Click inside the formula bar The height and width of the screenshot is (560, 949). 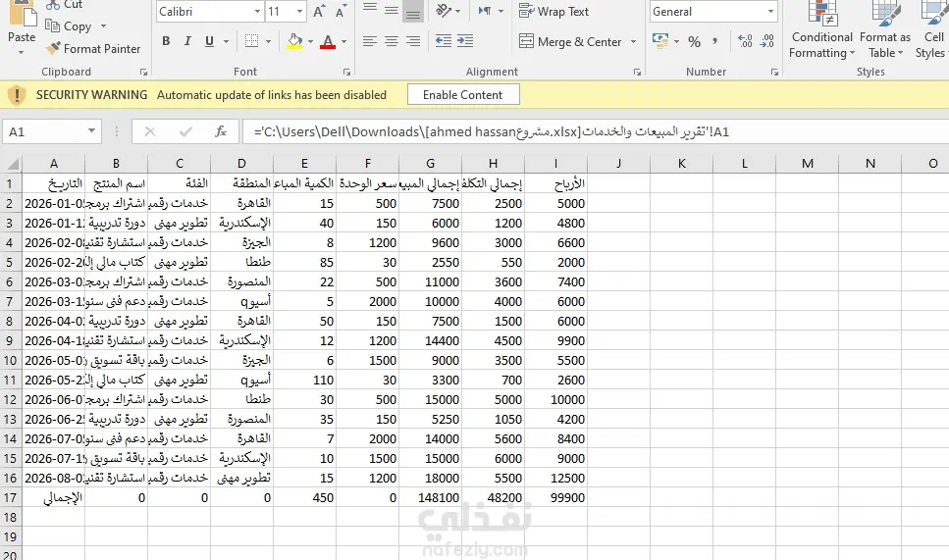click(596, 131)
